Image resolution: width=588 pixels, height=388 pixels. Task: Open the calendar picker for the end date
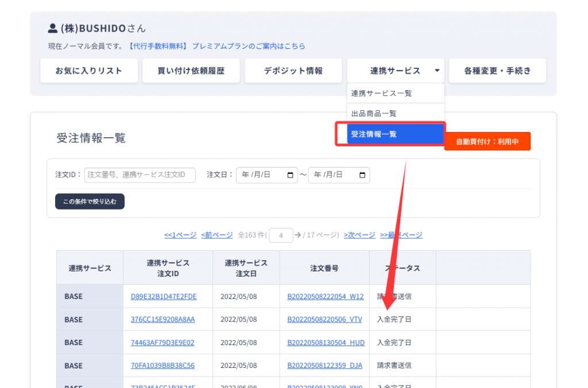point(362,175)
